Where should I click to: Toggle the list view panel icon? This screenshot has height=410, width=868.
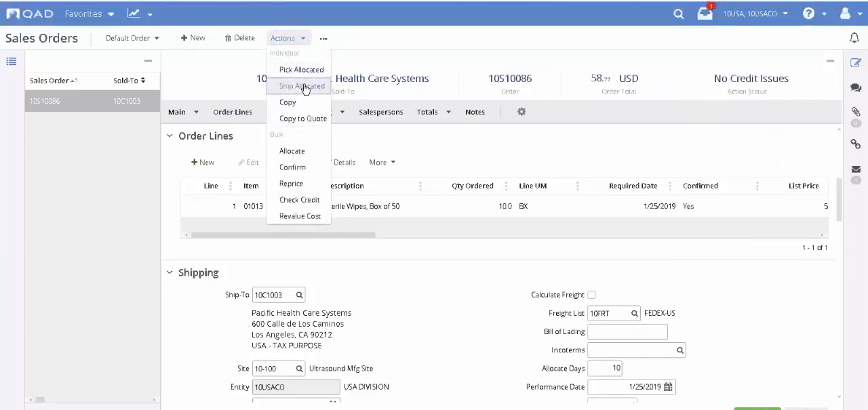pos(12,62)
